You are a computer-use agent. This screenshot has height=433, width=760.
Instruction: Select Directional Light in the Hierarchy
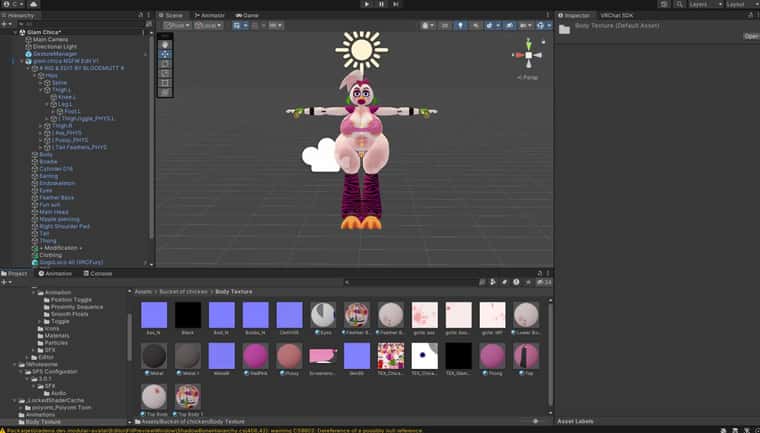click(55, 47)
